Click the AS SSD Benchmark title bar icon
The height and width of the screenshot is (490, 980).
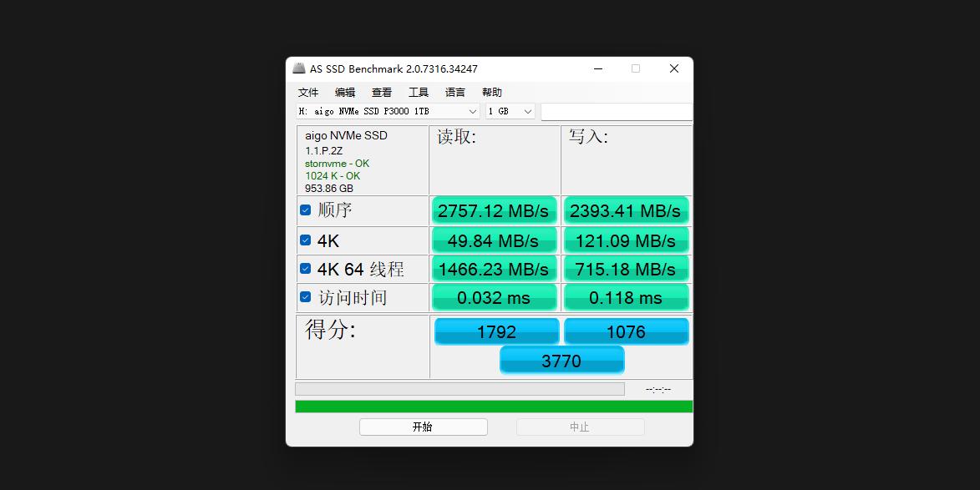[298, 68]
